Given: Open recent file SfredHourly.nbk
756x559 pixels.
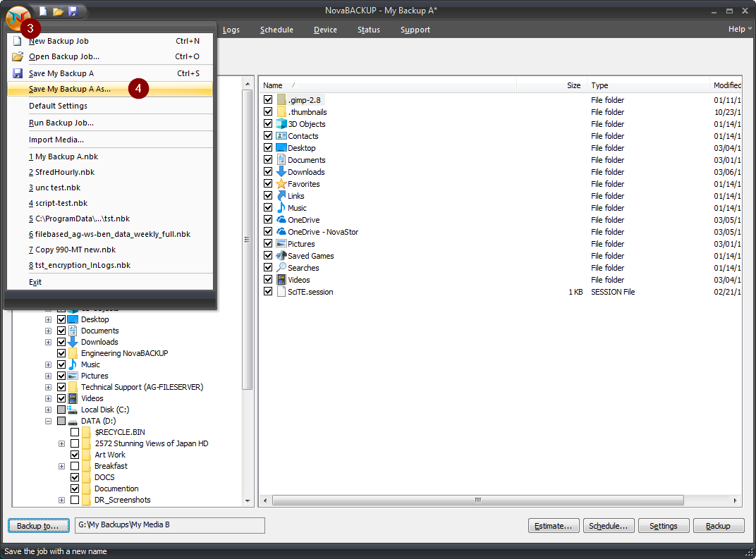Looking at the screenshot, I should tap(110, 172).
